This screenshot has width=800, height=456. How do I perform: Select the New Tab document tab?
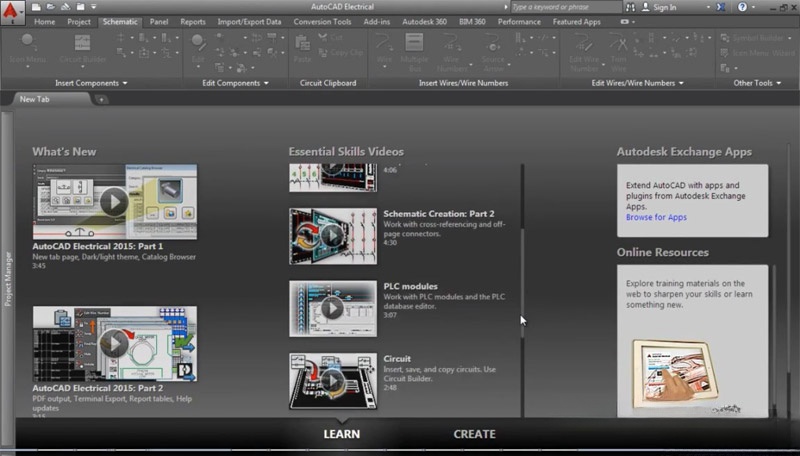pos(51,99)
